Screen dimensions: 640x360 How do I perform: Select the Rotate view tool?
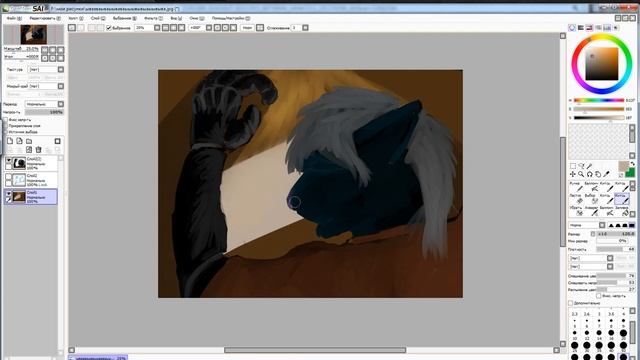[589, 174]
